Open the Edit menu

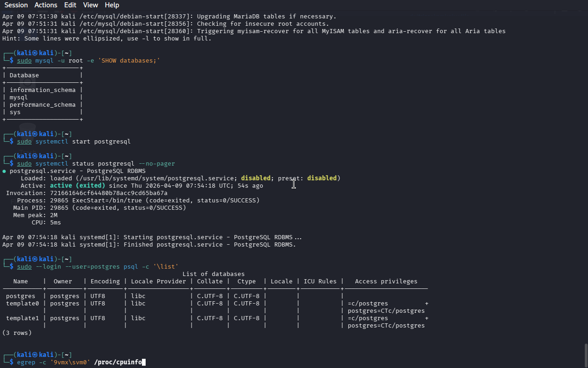point(70,5)
